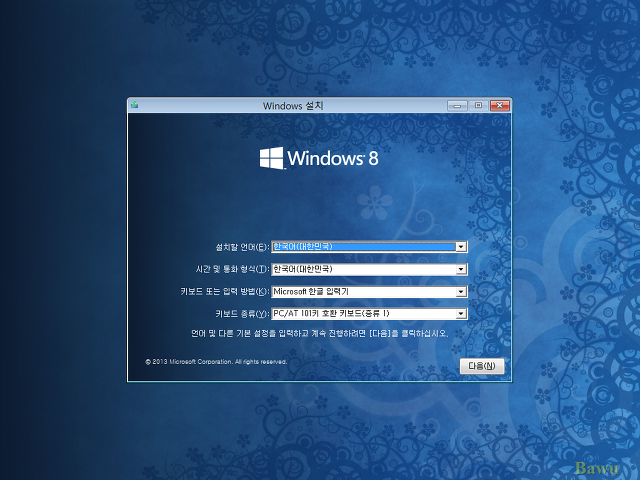
Task: Click the instruction text mentioning [다음]
Action: [x=320, y=333]
